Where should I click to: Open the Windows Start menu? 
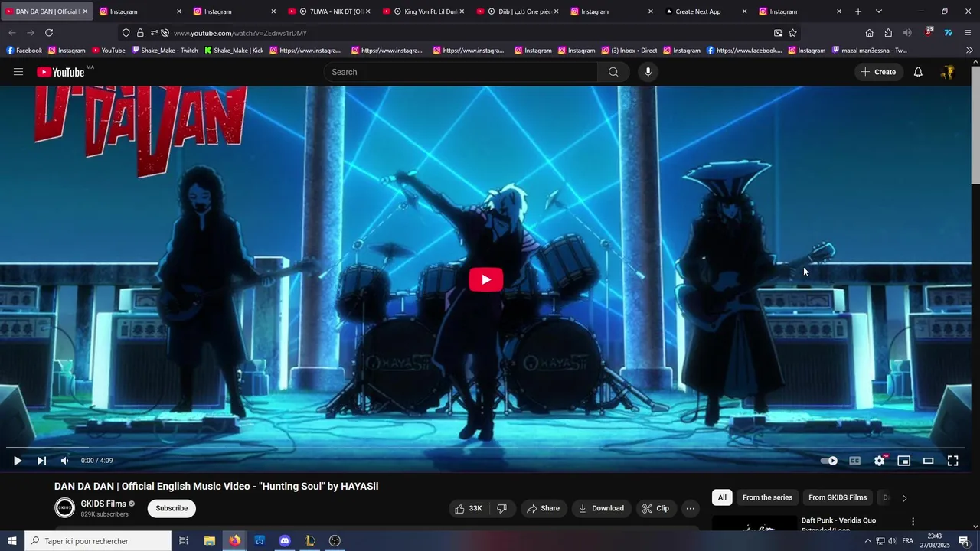[x=12, y=541]
